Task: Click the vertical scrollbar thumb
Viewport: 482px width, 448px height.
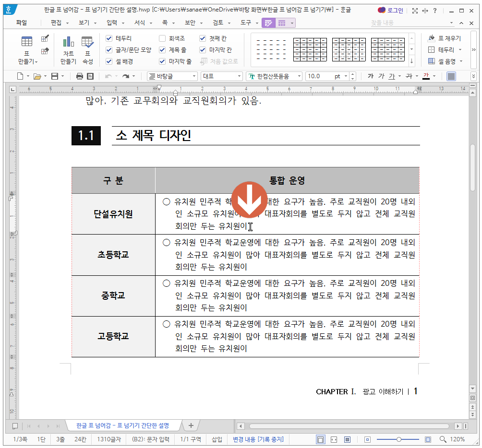Action: (x=473, y=167)
